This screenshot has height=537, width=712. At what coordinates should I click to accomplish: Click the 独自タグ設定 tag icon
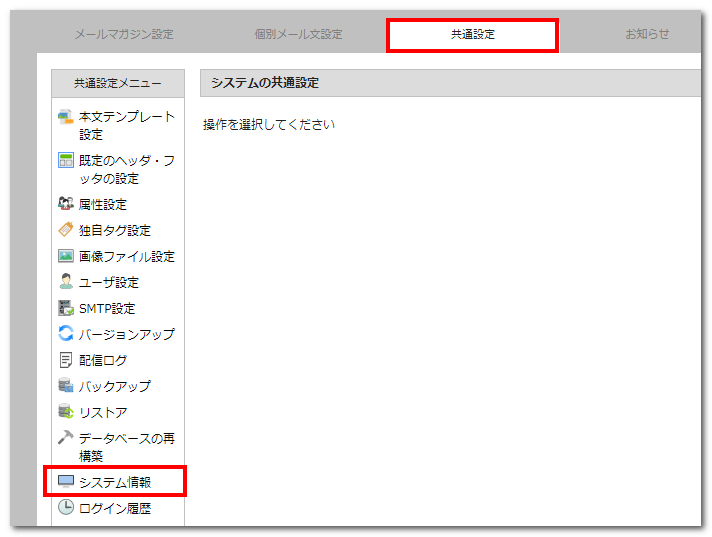(x=65, y=229)
